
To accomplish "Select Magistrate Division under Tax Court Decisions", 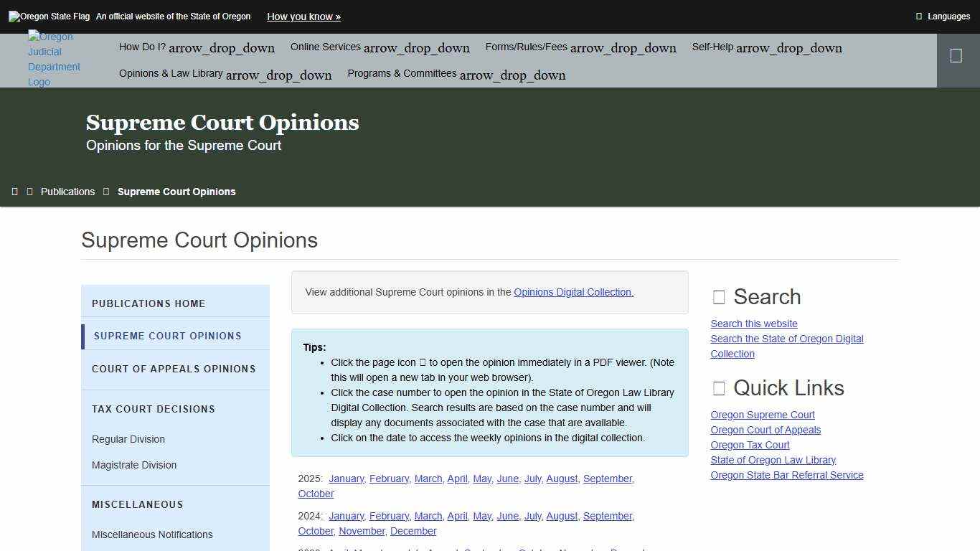I will click(x=134, y=465).
